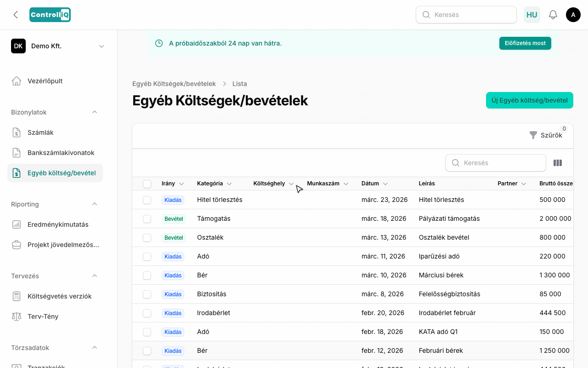Switch language with HU button
Screen dimensions: 588x368
(x=532, y=15)
